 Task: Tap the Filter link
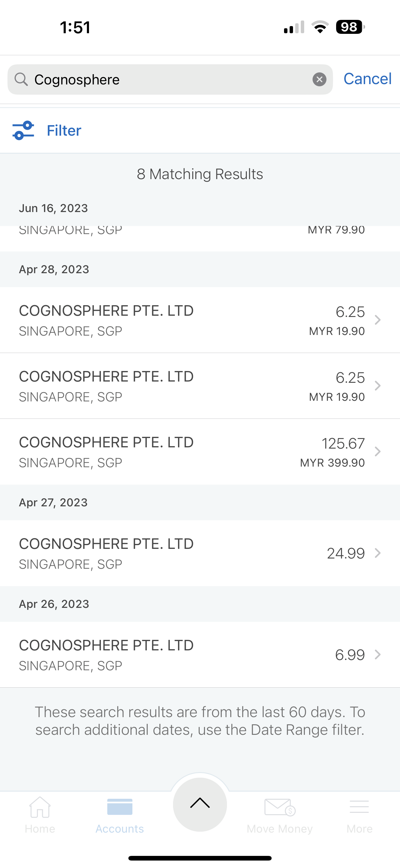click(x=64, y=130)
